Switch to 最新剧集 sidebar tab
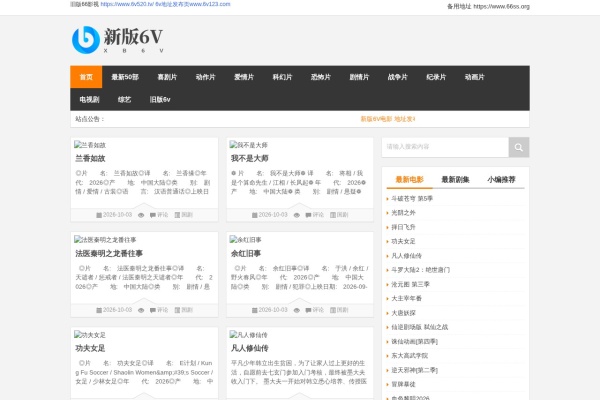The height and width of the screenshot is (400, 600). tap(455, 180)
